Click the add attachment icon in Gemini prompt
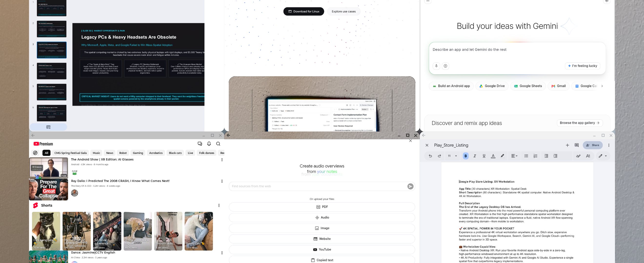This screenshot has width=644, height=263. pyautogui.click(x=445, y=66)
